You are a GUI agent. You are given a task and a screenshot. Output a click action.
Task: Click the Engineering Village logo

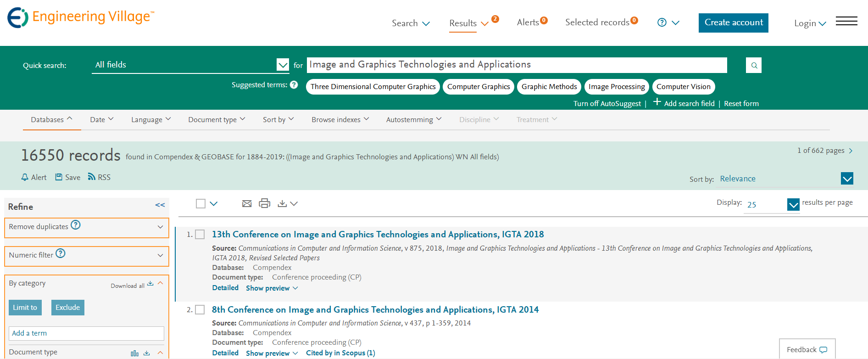pos(81,17)
